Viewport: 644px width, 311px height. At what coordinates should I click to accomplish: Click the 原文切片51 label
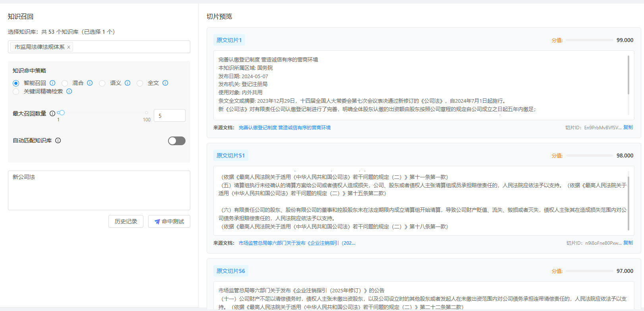[x=231, y=155]
